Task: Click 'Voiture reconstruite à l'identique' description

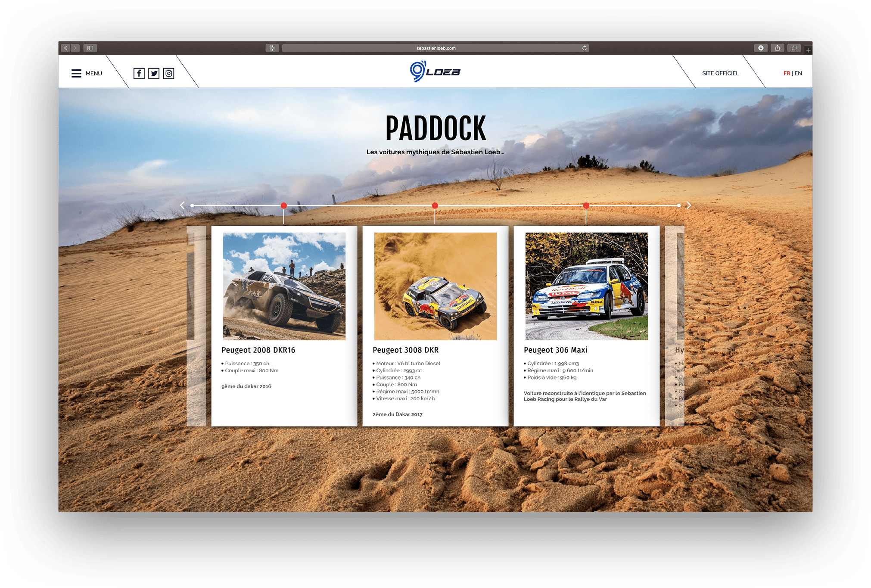Action: [x=585, y=396]
